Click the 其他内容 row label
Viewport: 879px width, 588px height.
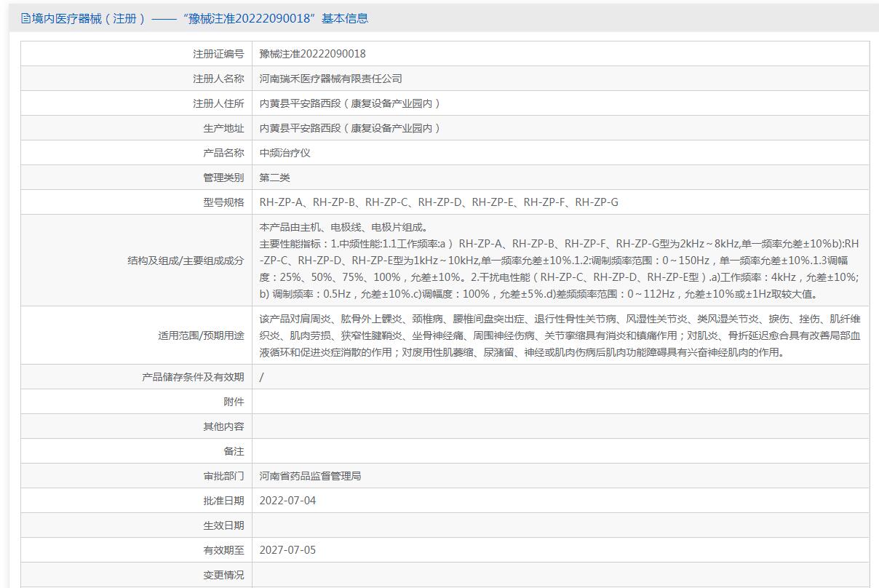click(x=223, y=426)
